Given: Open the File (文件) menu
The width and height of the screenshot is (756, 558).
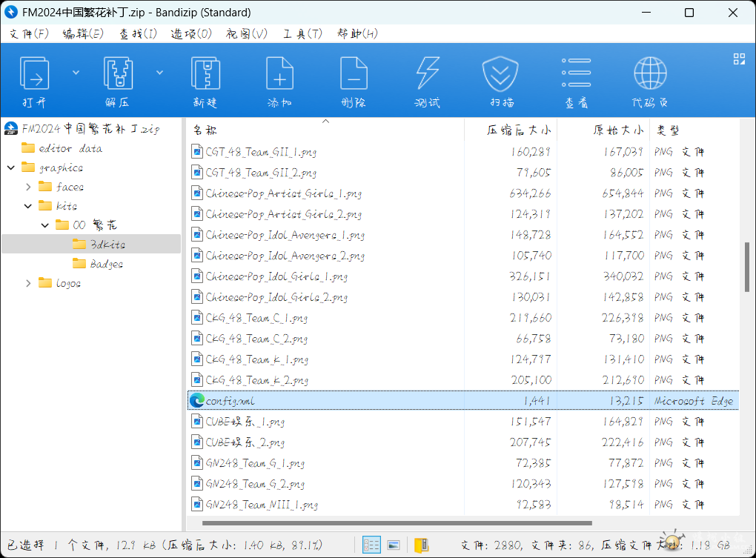Looking at the screenshot, I should 29,34.
